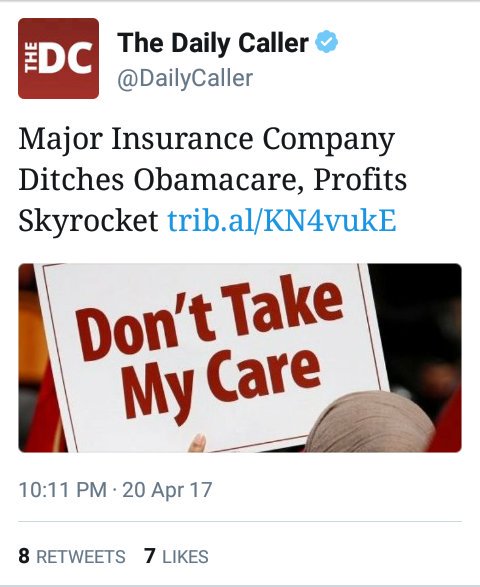This screenshot has height=587, width=480.
Task: Click the vertical THE text in the logo
Action: click(31, 58)
